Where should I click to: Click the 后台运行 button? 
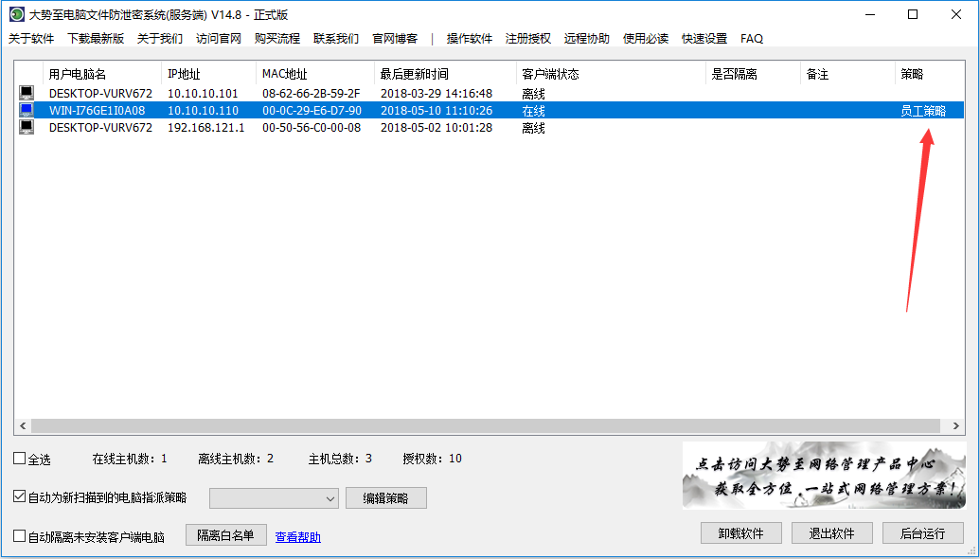922,533
